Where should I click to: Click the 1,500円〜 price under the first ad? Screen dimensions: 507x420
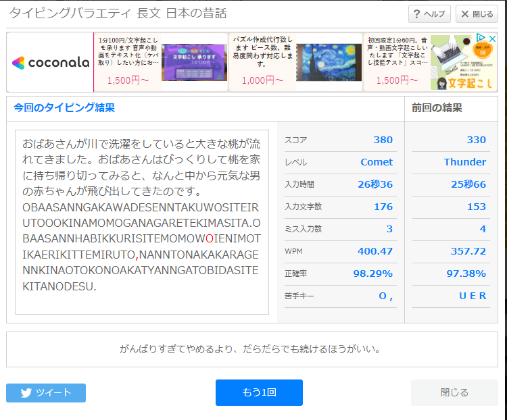tap(128, 80)
